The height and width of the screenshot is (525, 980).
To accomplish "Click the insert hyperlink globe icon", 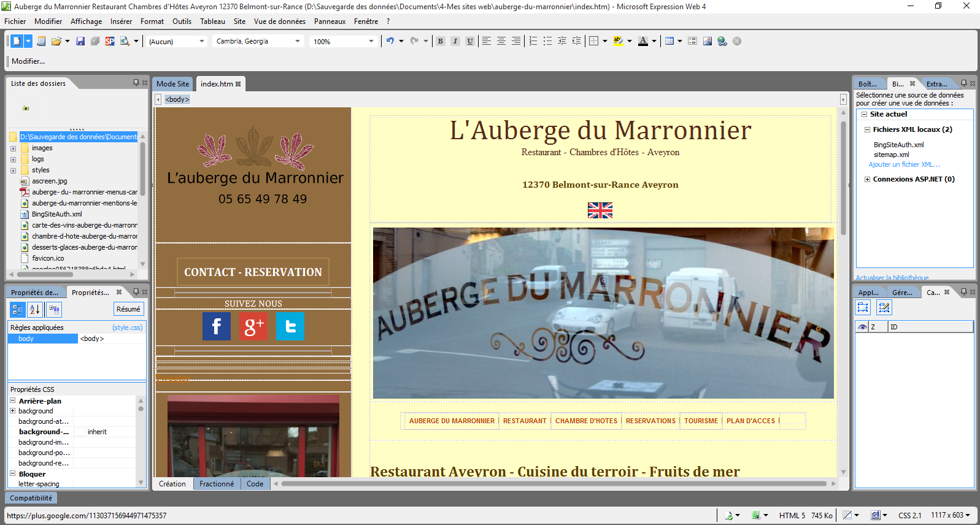I will (722, 41).
